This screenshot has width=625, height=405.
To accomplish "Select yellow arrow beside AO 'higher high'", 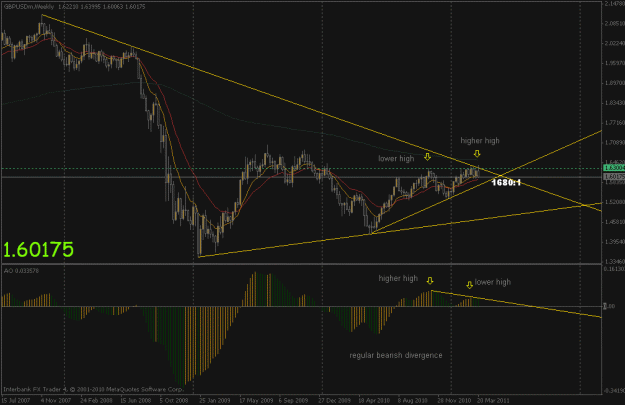I will (430, 281).
